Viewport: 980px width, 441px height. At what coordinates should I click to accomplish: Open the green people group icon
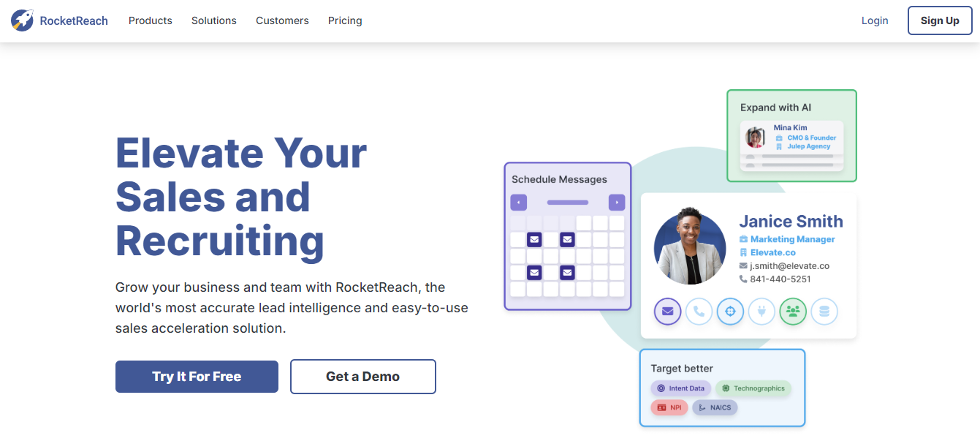[x=793, y=312]
